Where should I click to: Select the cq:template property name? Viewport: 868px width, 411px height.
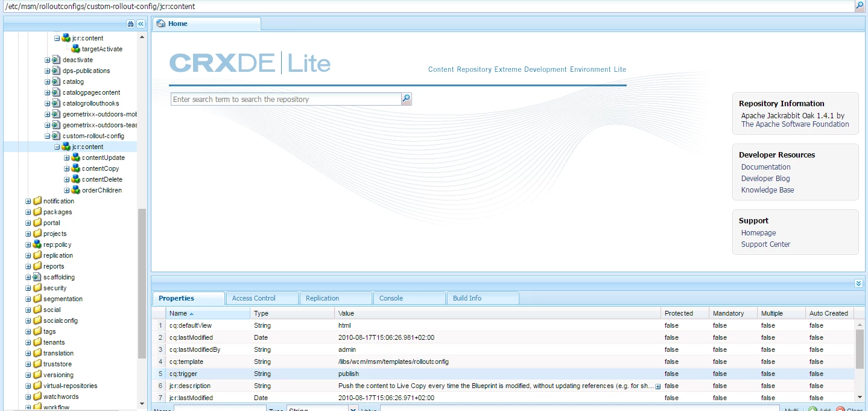pyautogui.click(x=186, y=362)
